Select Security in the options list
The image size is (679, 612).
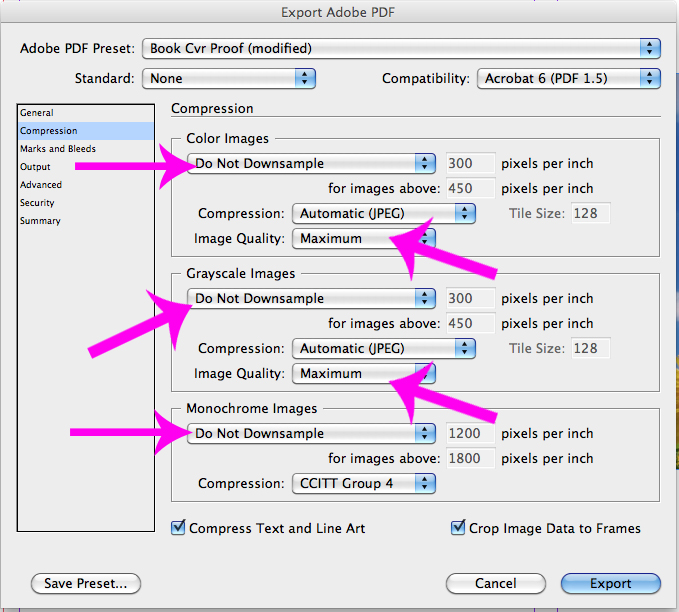86,203
